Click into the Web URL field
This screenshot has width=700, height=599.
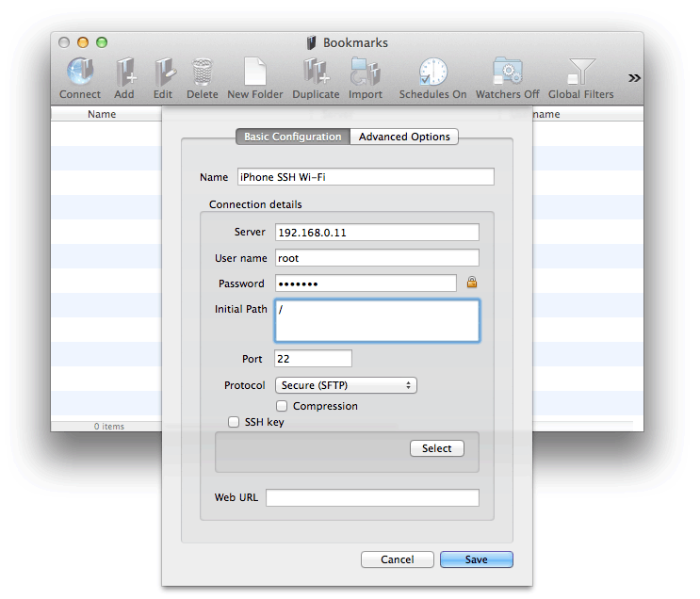372,497
